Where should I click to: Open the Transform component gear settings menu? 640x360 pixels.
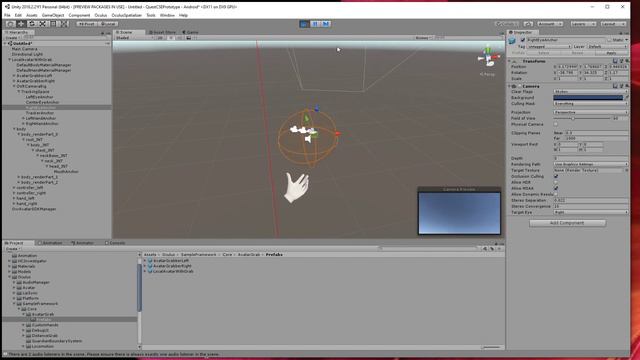pyautogui.click(x=627, y=61)
